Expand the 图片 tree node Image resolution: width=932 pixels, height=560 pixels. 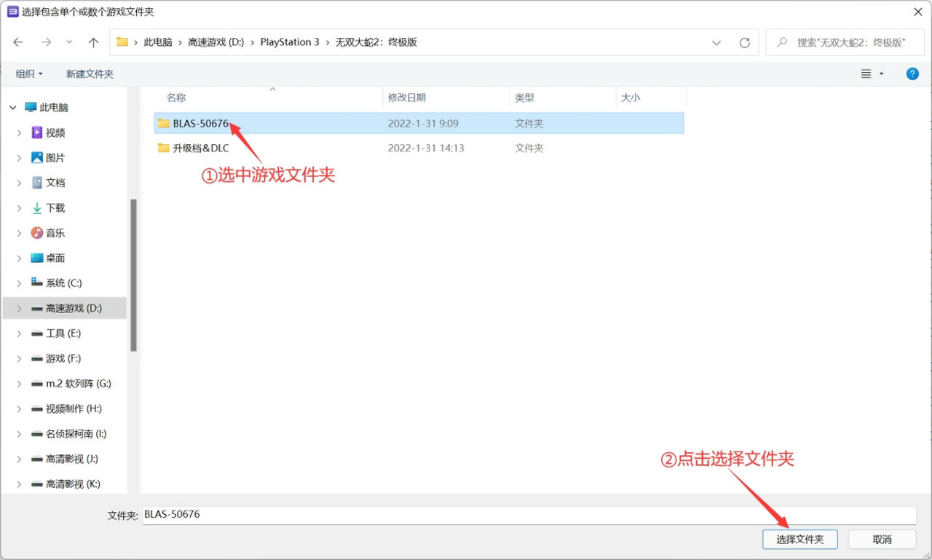19,157
